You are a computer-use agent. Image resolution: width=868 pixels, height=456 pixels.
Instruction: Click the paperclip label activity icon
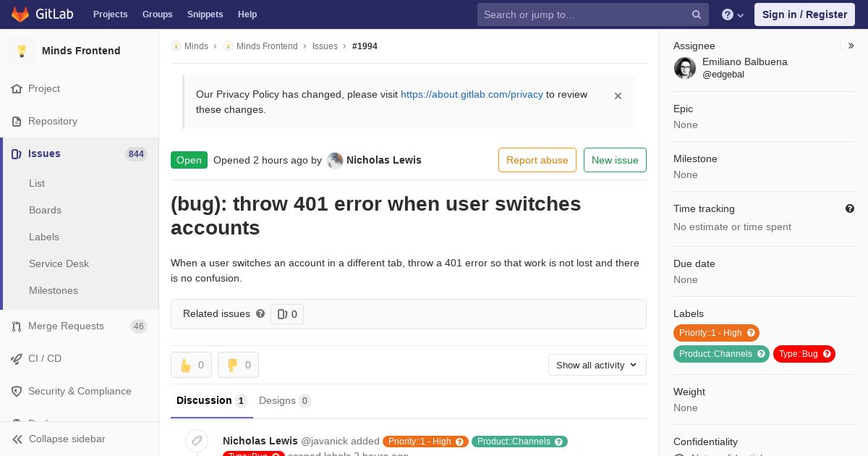197,441
